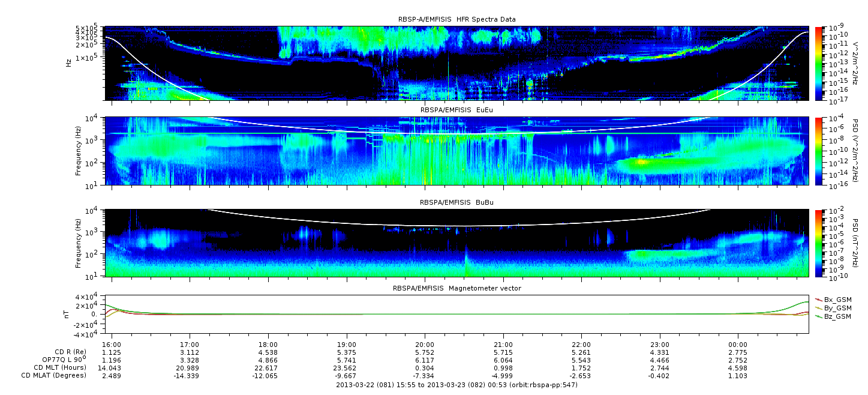868x395 pixels.
Task: Click the CD MLT (Hours) row label
Action: point(60,367)
